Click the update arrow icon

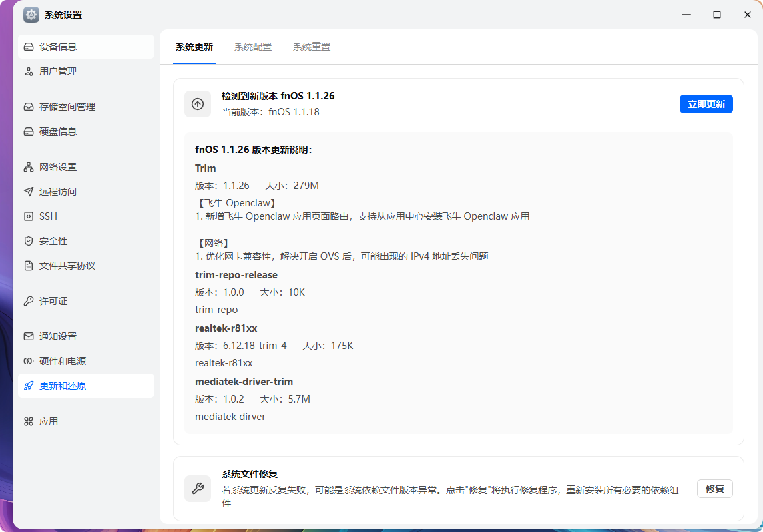click(x=198, y=103)
